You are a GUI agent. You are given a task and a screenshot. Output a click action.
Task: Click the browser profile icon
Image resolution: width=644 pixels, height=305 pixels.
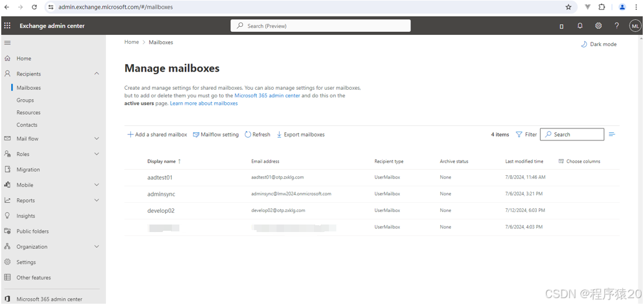click(x=622, y=7)
